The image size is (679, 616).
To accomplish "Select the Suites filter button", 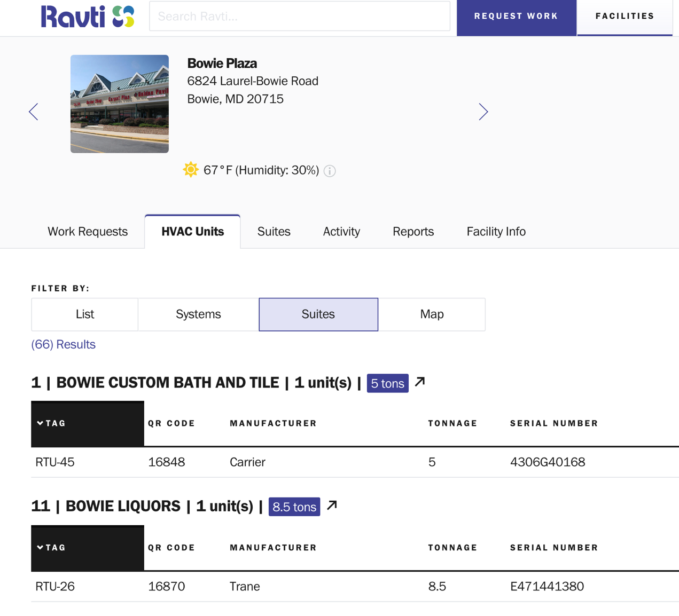I will pos(318,314).
